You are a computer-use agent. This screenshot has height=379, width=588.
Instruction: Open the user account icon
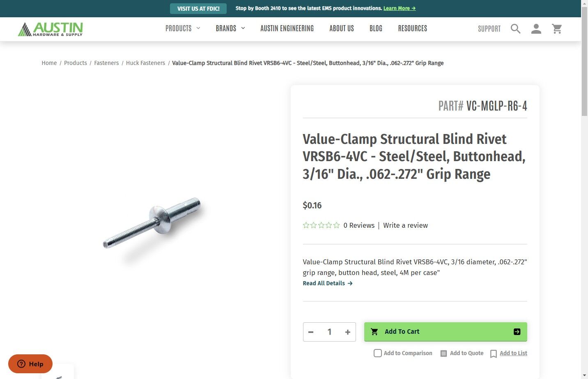536,29
